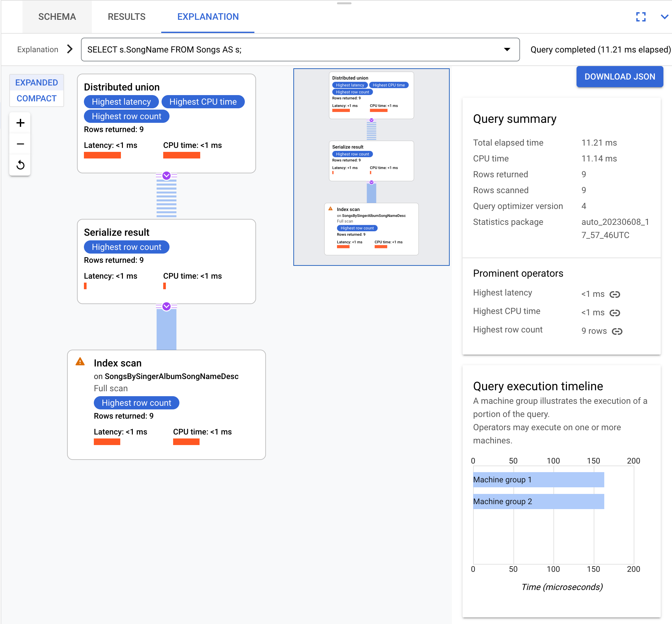672x624 pixels.
Task: Switch to the SCHEMA tab
Action: pos(57,16)
